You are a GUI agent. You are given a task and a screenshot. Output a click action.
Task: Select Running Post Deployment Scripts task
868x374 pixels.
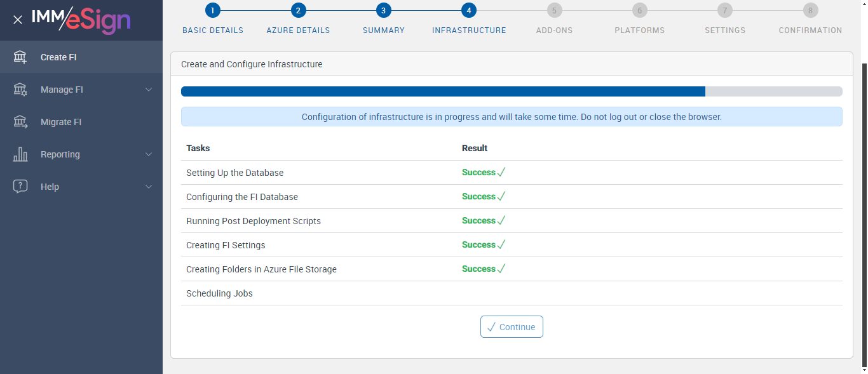[254, 221]
